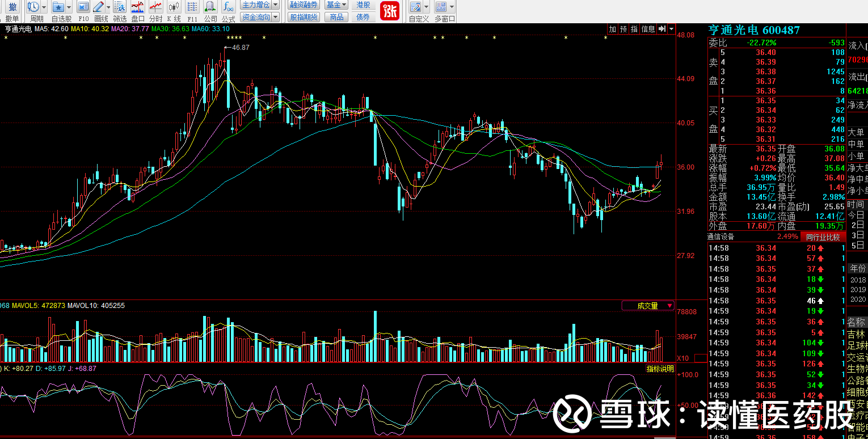This screenshot has width=868, height=439.
Task: Open the 多窗口 multi-window icon
Action: click(x=441, y=7)
